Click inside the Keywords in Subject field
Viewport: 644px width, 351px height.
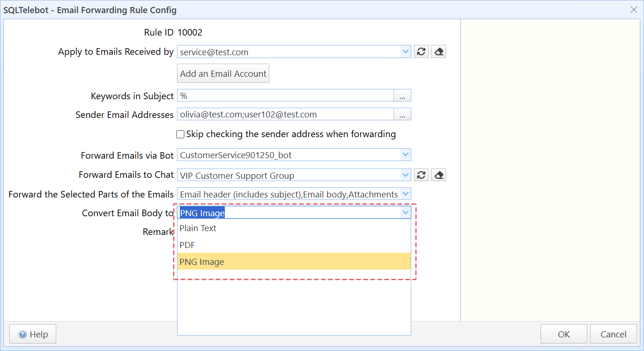pyautogui.click(x=285, y=96)
